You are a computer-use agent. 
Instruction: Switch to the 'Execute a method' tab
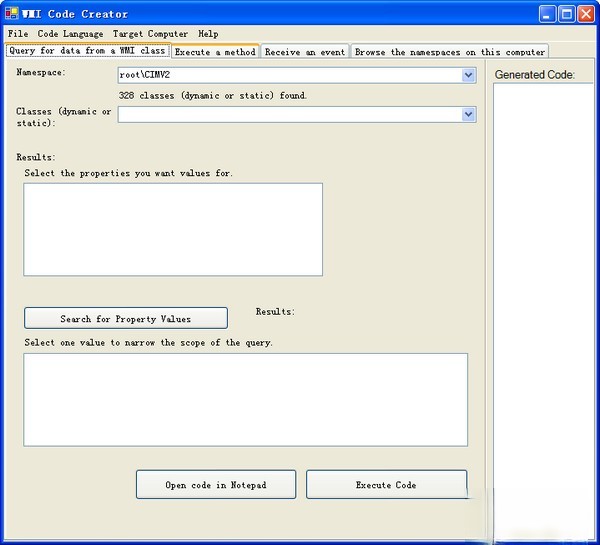tap(215, 52)
